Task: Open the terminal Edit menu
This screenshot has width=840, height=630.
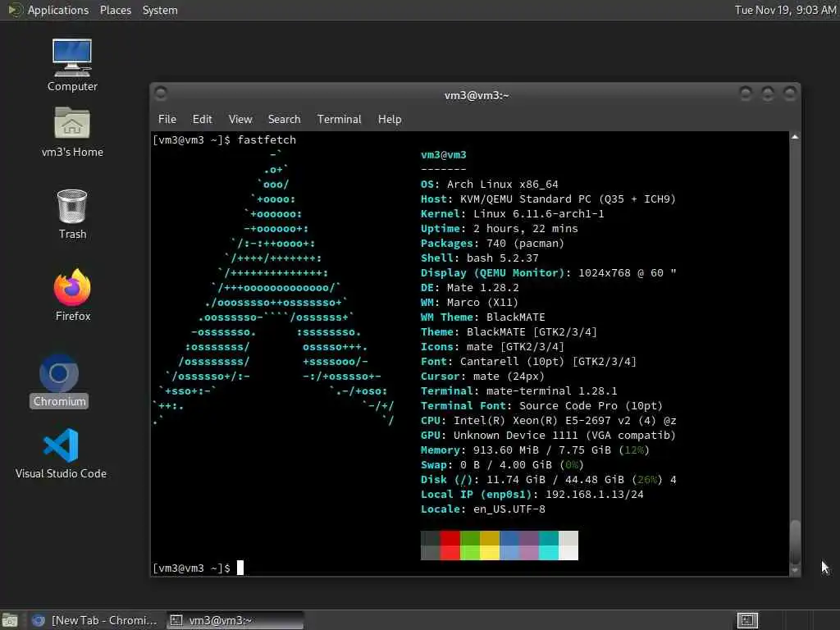Action: point(202,119)
